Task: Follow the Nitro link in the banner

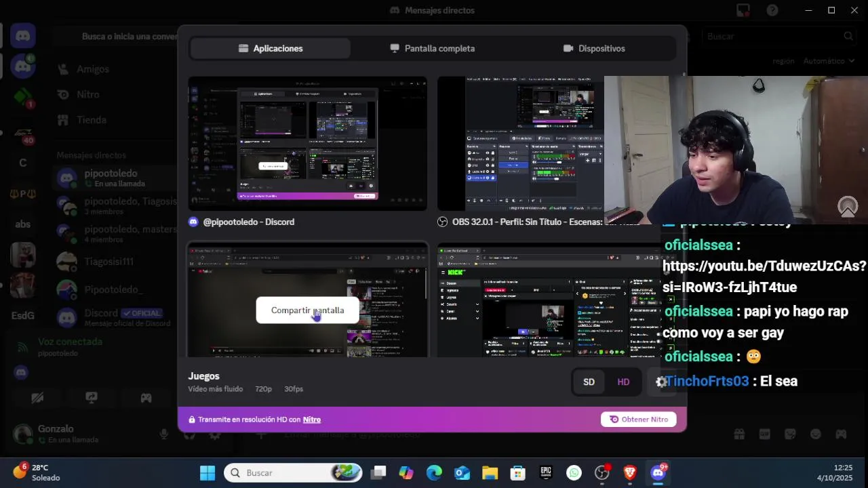Action: coord(312,420)
